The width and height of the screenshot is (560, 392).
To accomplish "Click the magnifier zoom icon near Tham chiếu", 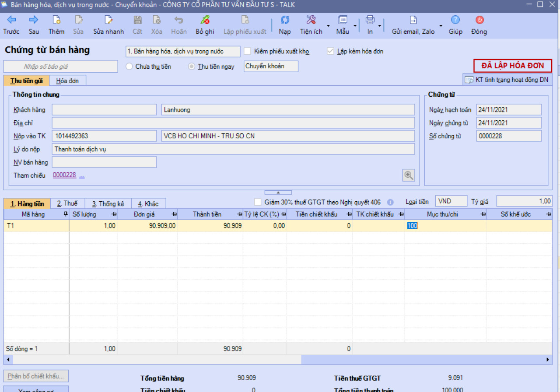I will 409,175.
